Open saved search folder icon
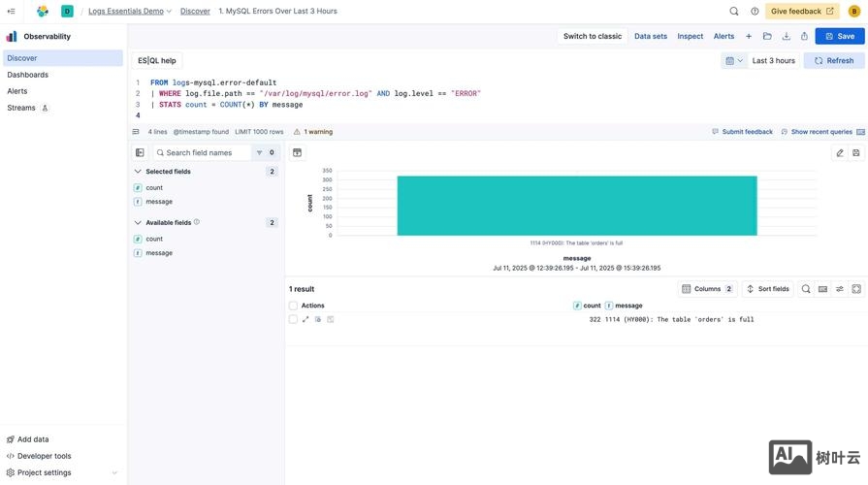 pos(767,36)
